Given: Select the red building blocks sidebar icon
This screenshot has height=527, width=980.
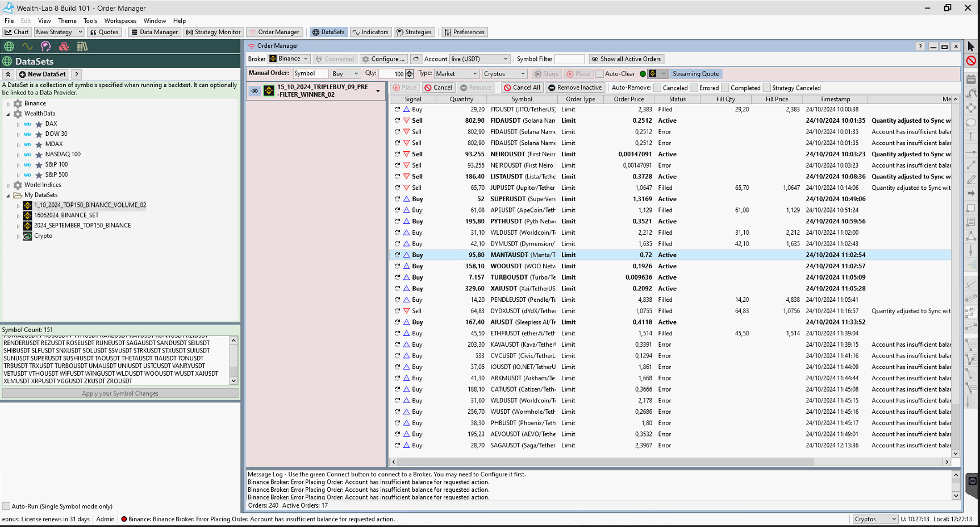Looking at the screenshot, I should (64, 47).
